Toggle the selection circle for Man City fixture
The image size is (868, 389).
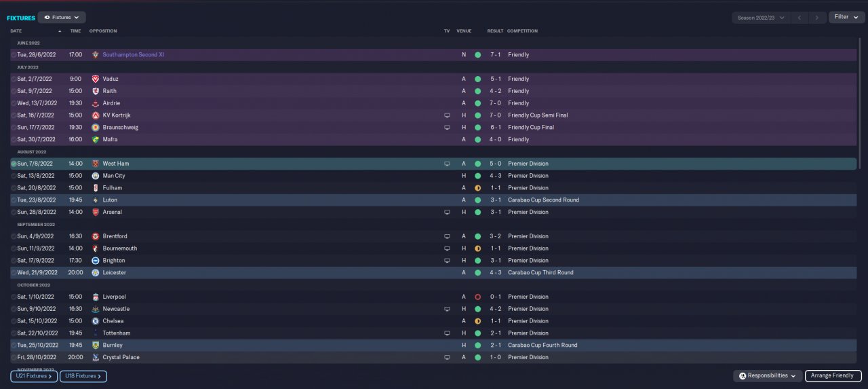coord(14,176)
